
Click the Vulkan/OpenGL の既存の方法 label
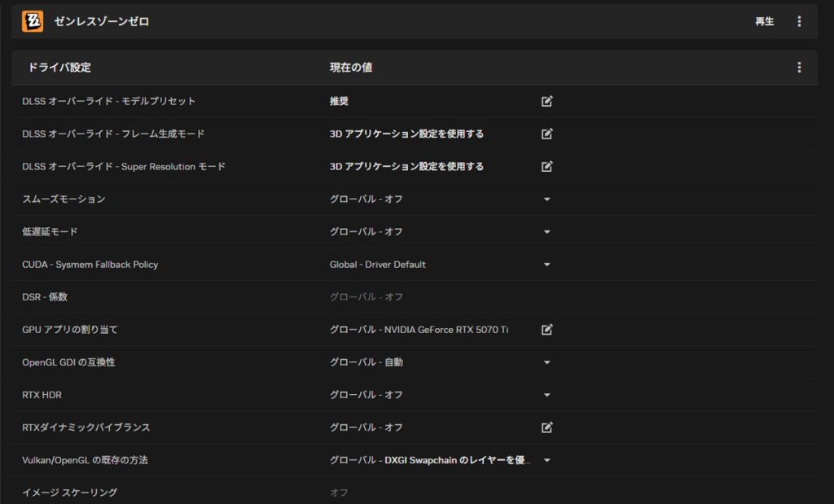pos(85,460)
